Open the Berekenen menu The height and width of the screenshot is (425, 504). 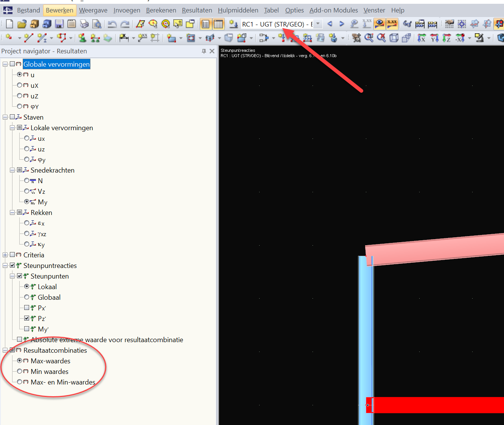[161, 10]
